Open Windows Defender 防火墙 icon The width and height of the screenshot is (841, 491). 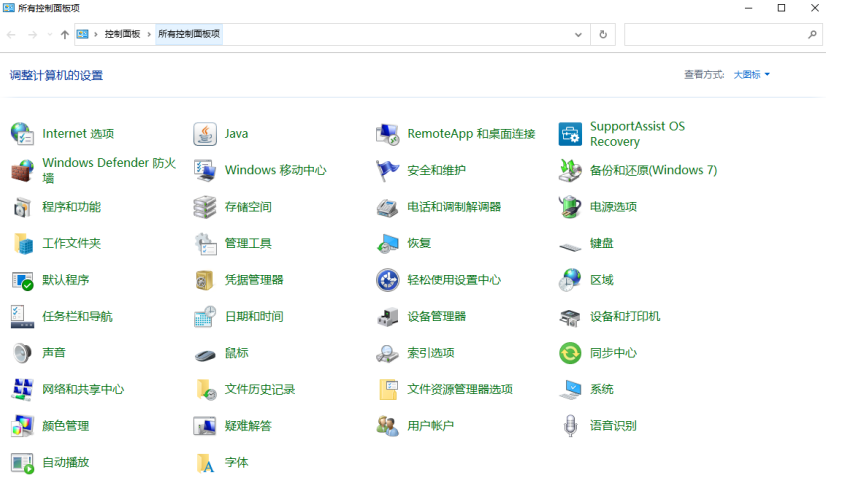(x=22, y=171)
